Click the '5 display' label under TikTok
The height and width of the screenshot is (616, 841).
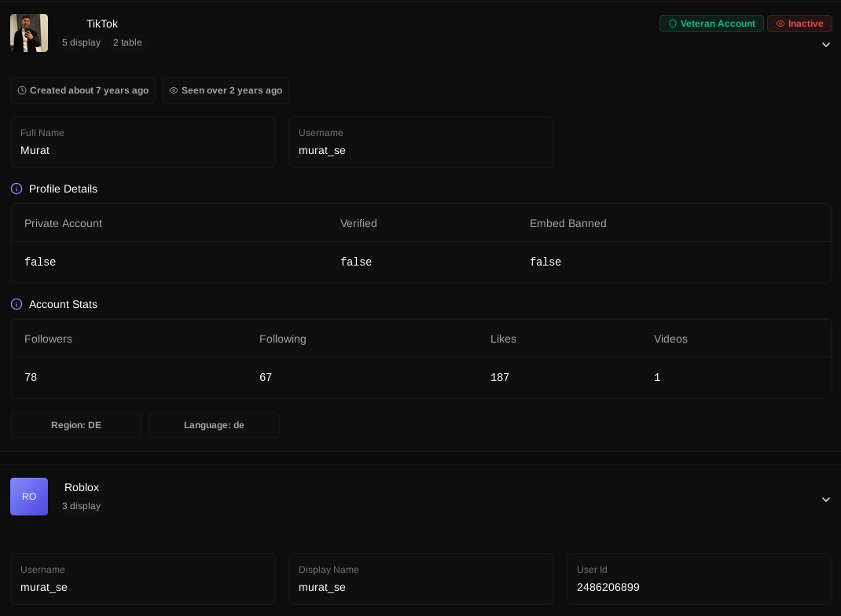pos(81,42)
